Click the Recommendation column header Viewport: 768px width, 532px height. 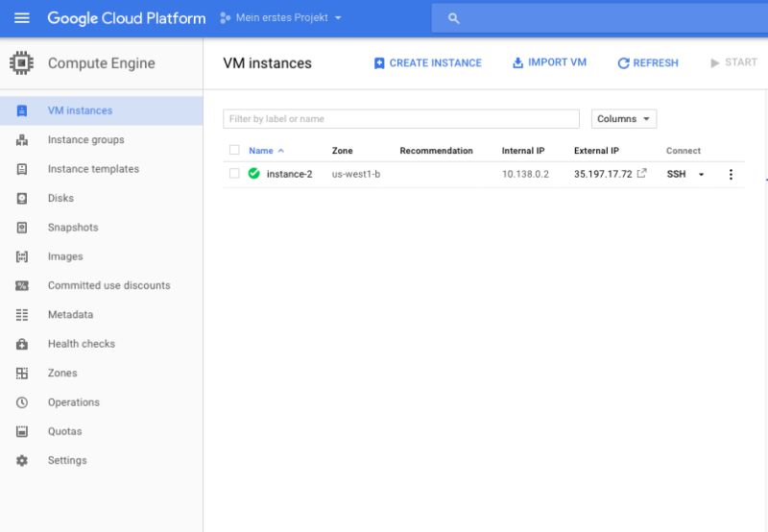point(437,151)
